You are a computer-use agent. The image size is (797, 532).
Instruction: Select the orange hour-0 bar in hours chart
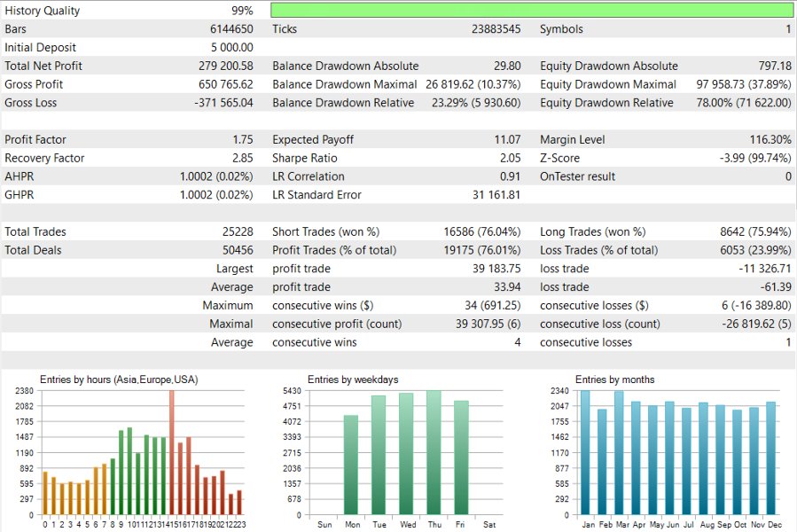(44, 493)
